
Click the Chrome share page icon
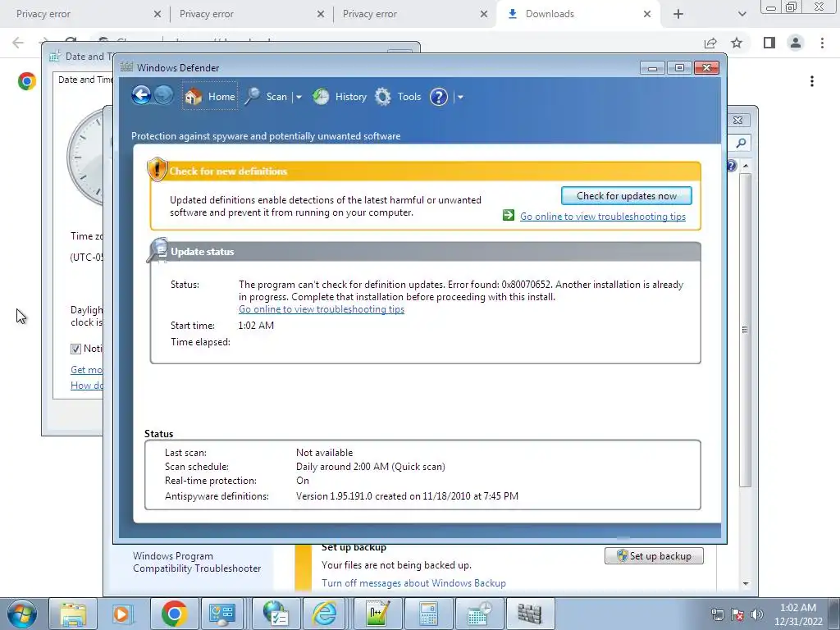point(710,43)
